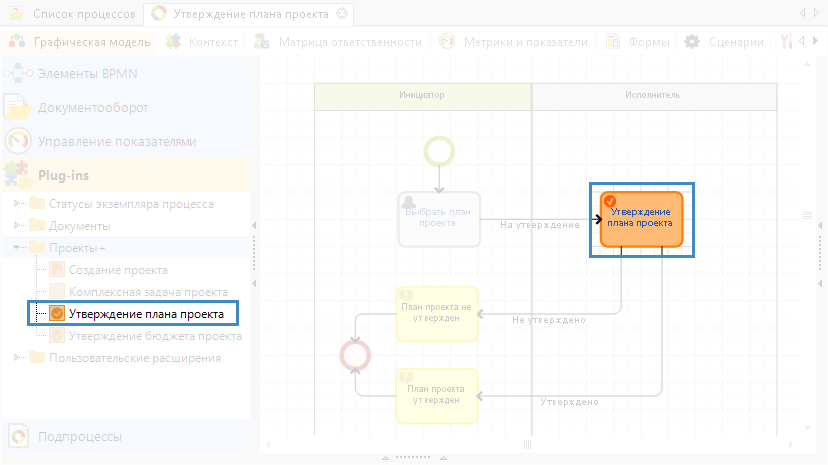Collapse the Проекты+ folder
The width and height of the screenshot is (828, 465).
coord(18,248)
